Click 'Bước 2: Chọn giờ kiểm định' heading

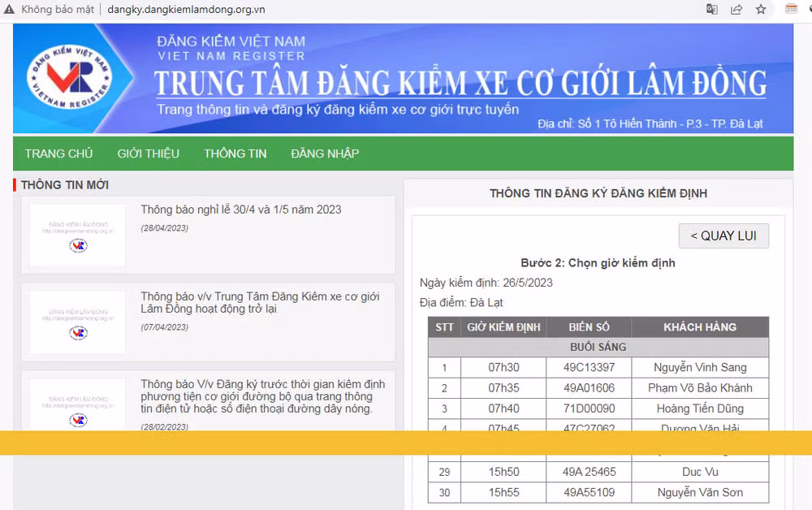(x=598, y=263)
